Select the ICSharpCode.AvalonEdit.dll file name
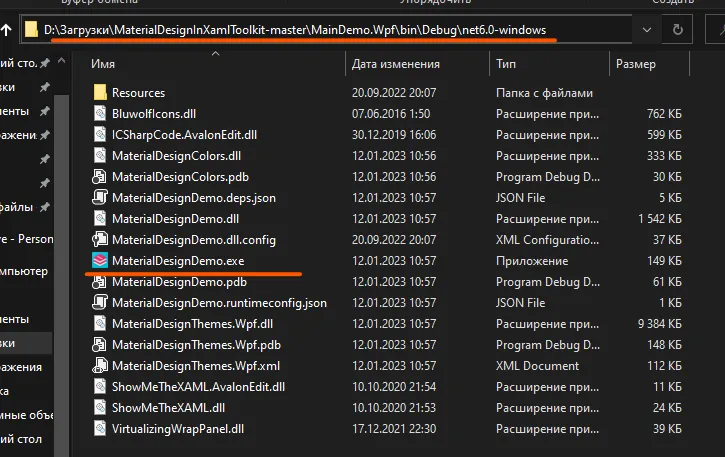The image size is (725, 457). pos(184,135)
